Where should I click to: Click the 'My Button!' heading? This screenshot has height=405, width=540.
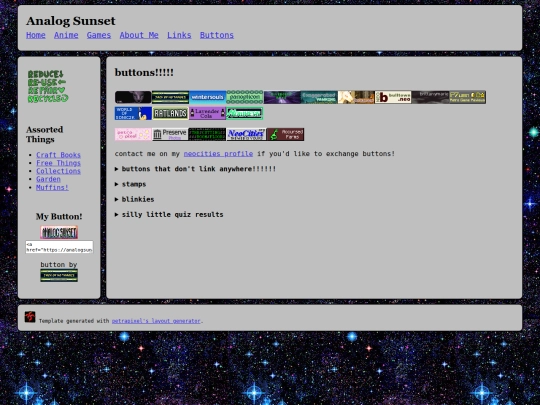[59, 217]
